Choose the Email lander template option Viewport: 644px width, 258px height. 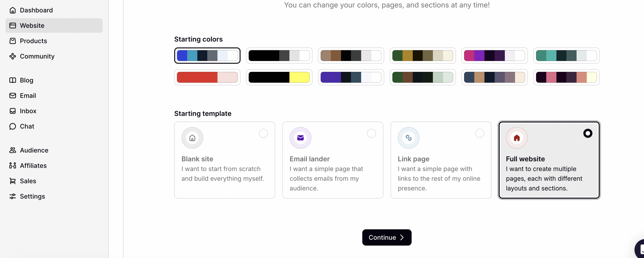tap(371, 133)
